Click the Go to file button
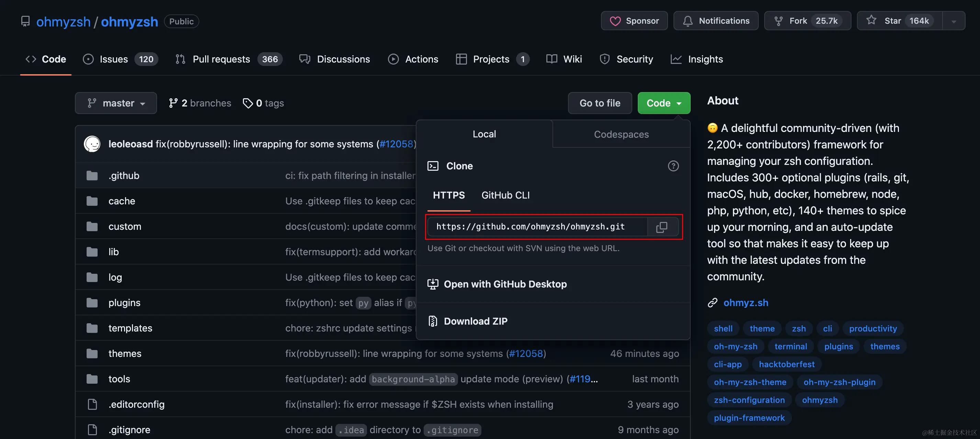Viewport: 980px width, 439px height. (600, 103)
